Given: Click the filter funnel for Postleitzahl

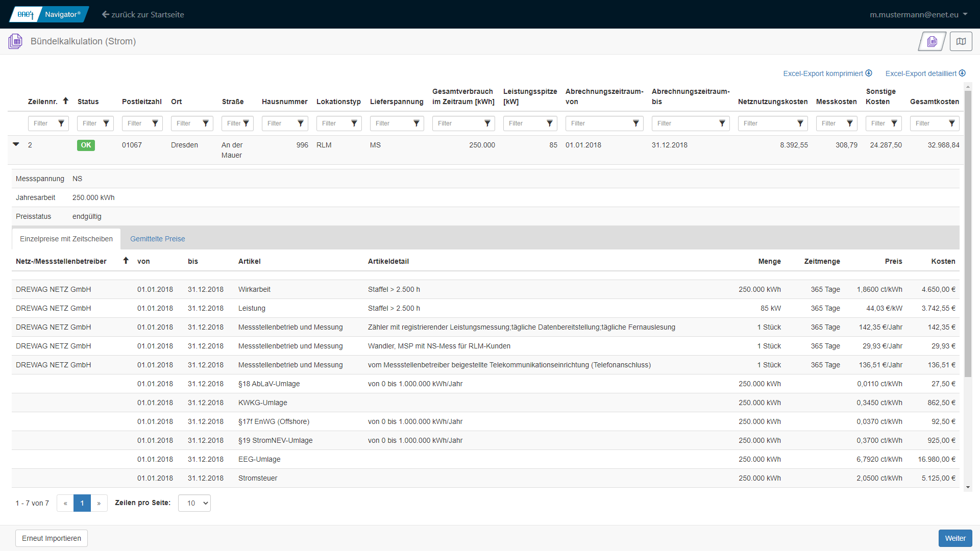Looking at the screenshot, I should tap(155, 123).
